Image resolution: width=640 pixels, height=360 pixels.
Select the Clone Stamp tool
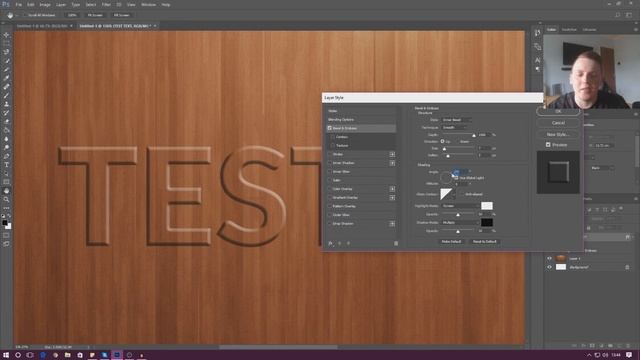(x=7, y=104)
